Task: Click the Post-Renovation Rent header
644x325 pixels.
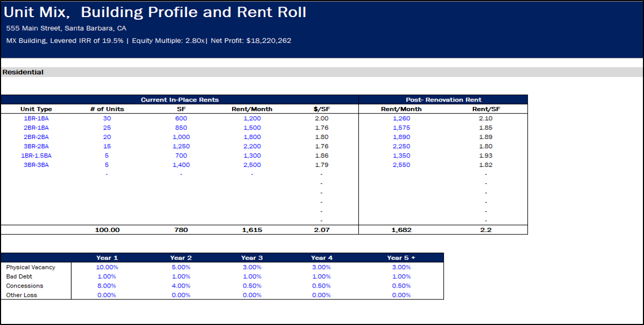Action: tap(443, 100)
